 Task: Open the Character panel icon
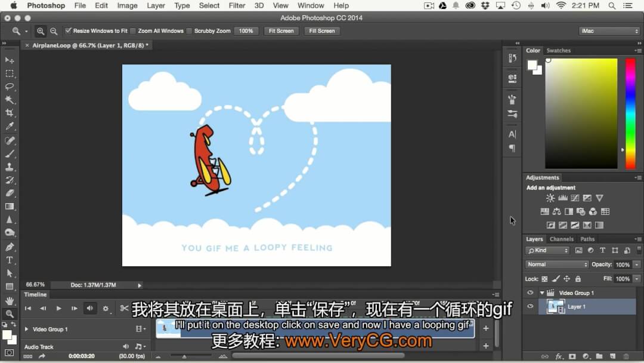512,134
